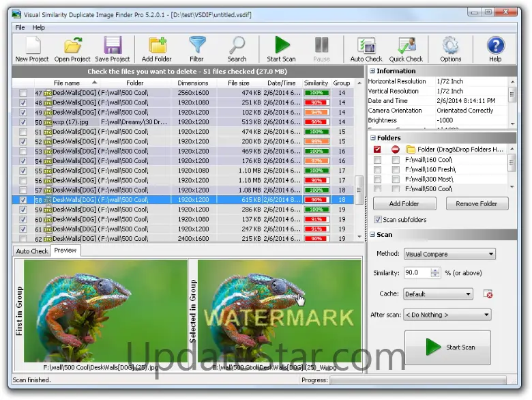Run Quick Check from the toolbar
Screen dimensions: 532x400
pyautogui.click(x=406, y=49)
